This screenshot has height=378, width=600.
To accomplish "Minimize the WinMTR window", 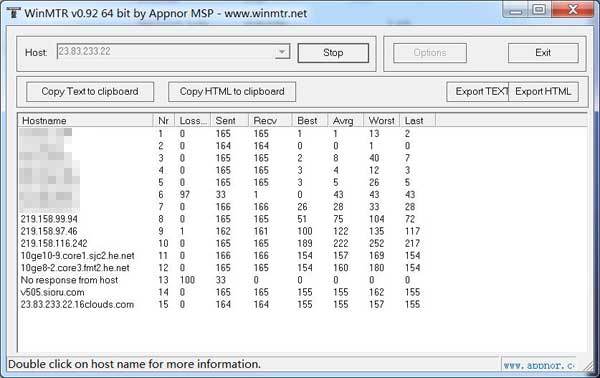I will [x=515, y=10].
